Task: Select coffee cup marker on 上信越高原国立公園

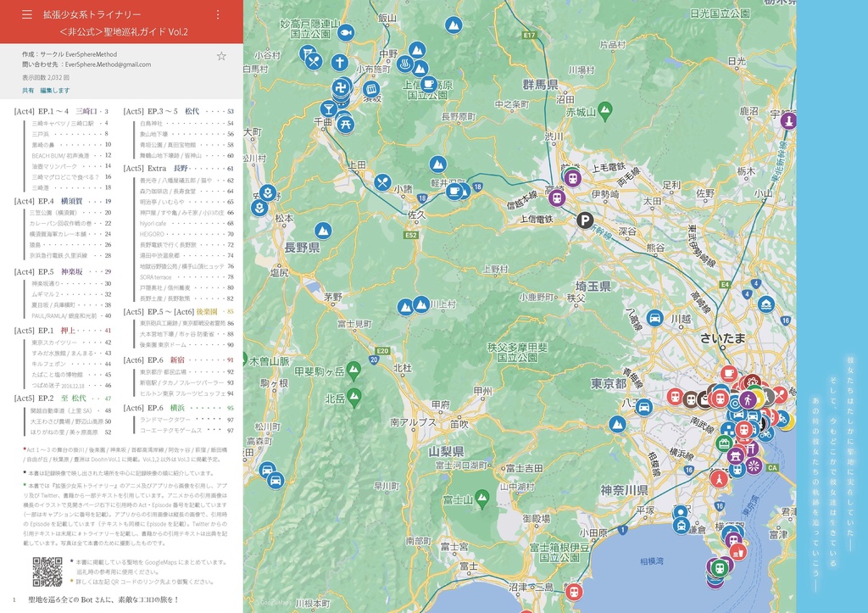Action: point(428,84)
